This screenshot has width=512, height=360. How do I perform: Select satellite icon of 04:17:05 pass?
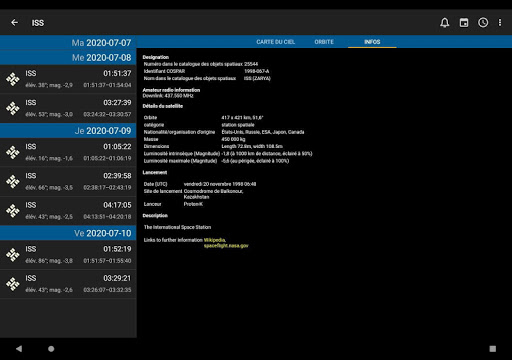pos(13,211)
